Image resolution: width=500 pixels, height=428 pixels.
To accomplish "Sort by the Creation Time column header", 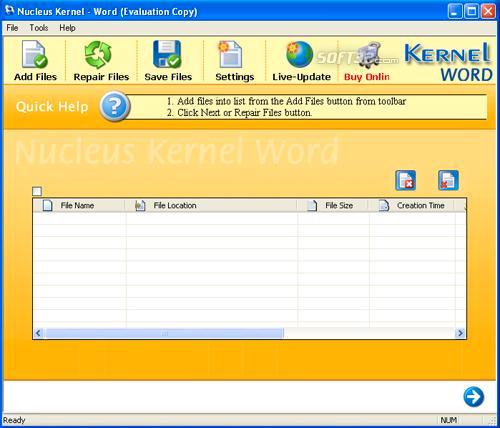I will [x=411, y=205].
